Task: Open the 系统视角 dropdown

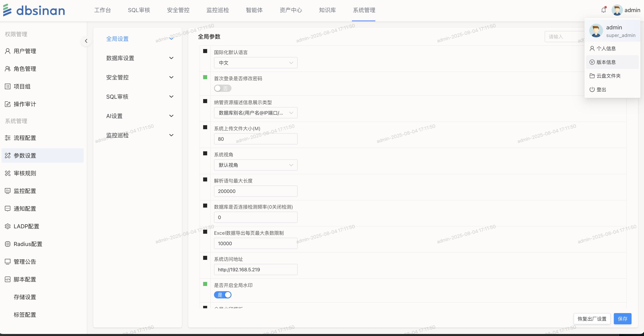Action: (x=255, y=165)
